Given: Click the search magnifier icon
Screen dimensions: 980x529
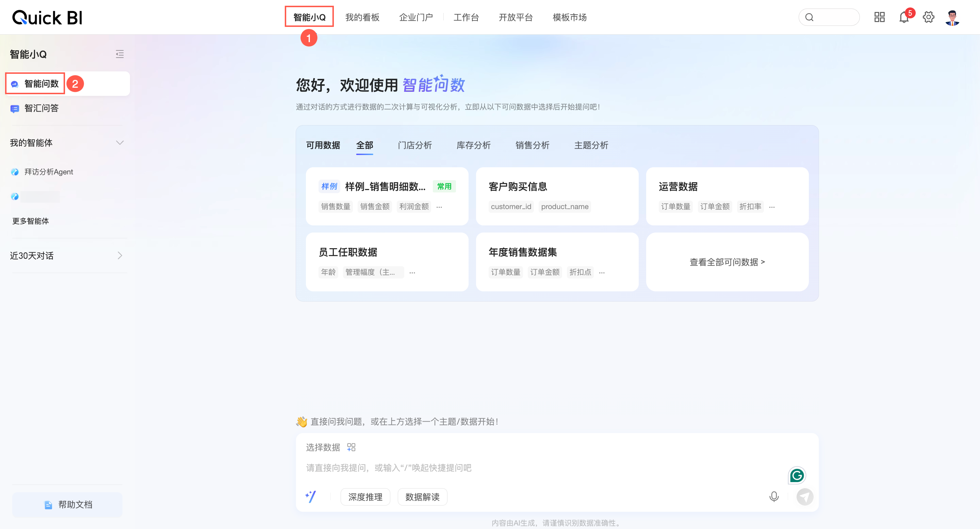Looking at the screenshot, I should (x=809, y=17).
